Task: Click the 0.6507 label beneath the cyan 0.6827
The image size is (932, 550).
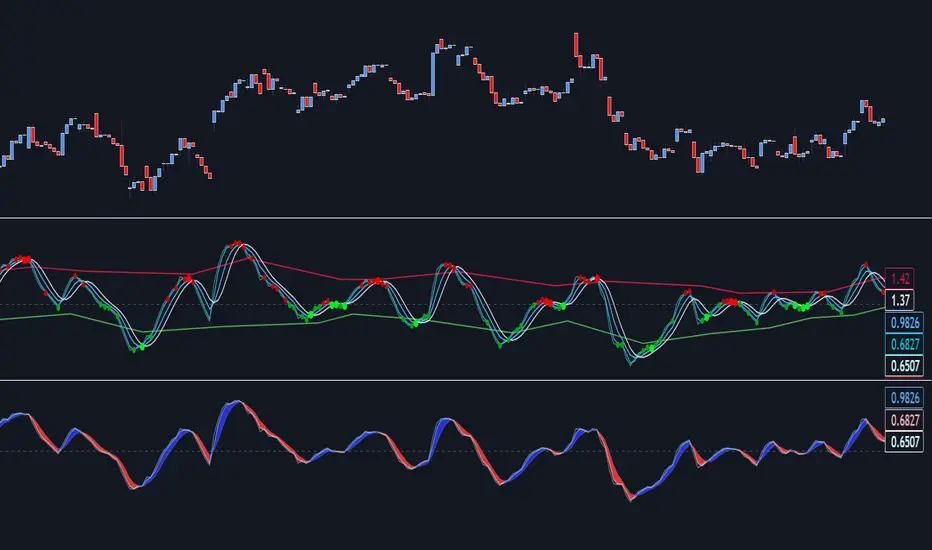Action: pyautogui.click(x=904, y=366)
